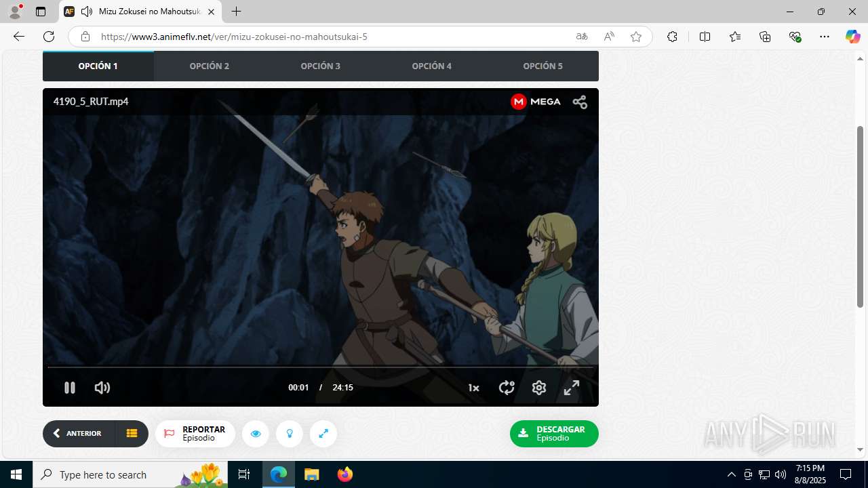Change playback speed 1x
Screen dimensions: 868x488
tap(473, 388)
